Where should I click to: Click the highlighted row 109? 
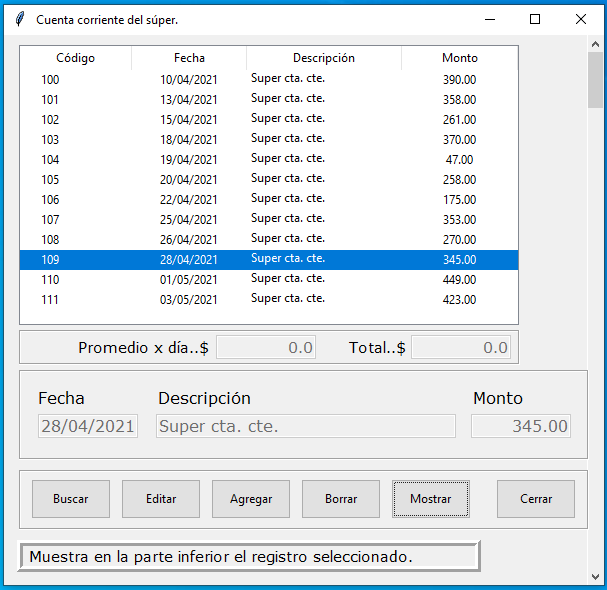(x=269, y=260)
